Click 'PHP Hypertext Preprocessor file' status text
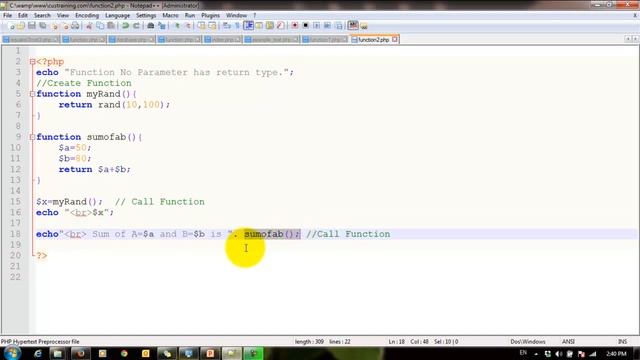The height and width of the screenshot is (360, 640). [x=40, y=342]
